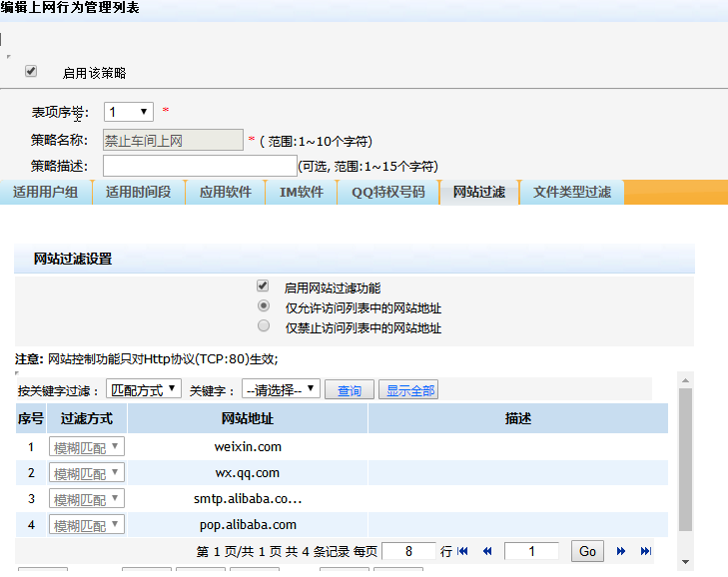The height and width of the screenshot is (577, 728).
Task: Switch to the 文件类型过滤 tab
Action: coord(571,193)
